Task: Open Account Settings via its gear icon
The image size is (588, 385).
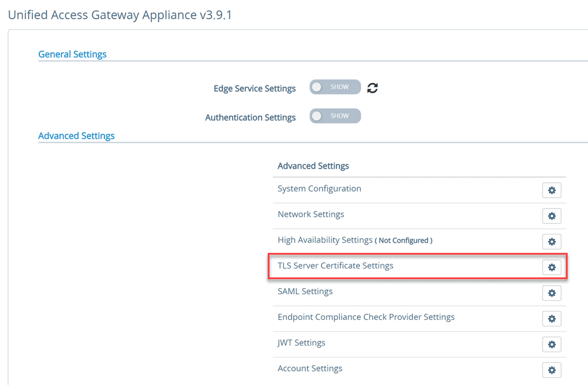Action: click(x=552, y=370)
